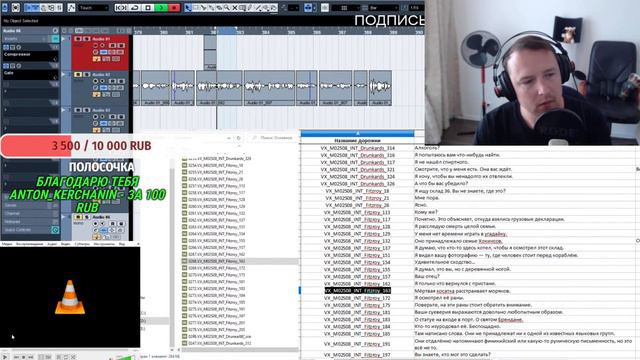The image size is (640, 360).
Task: Toggle Monitor on the red Audio 01 track
Action: (x=103, y=46)
